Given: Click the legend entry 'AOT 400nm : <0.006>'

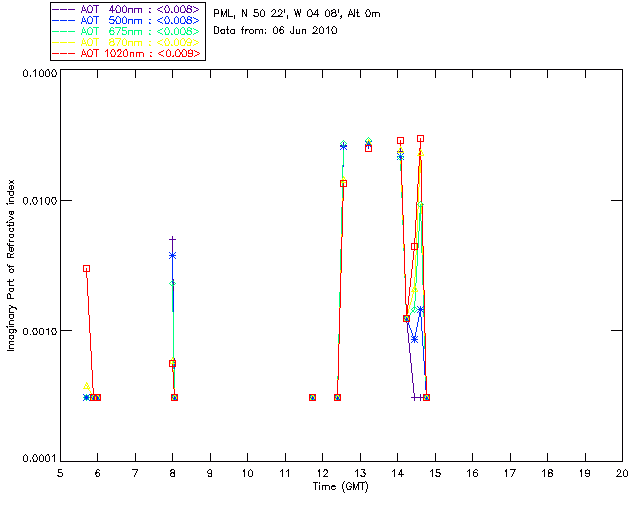Looking at the screenshot, I should coord(127,9).
